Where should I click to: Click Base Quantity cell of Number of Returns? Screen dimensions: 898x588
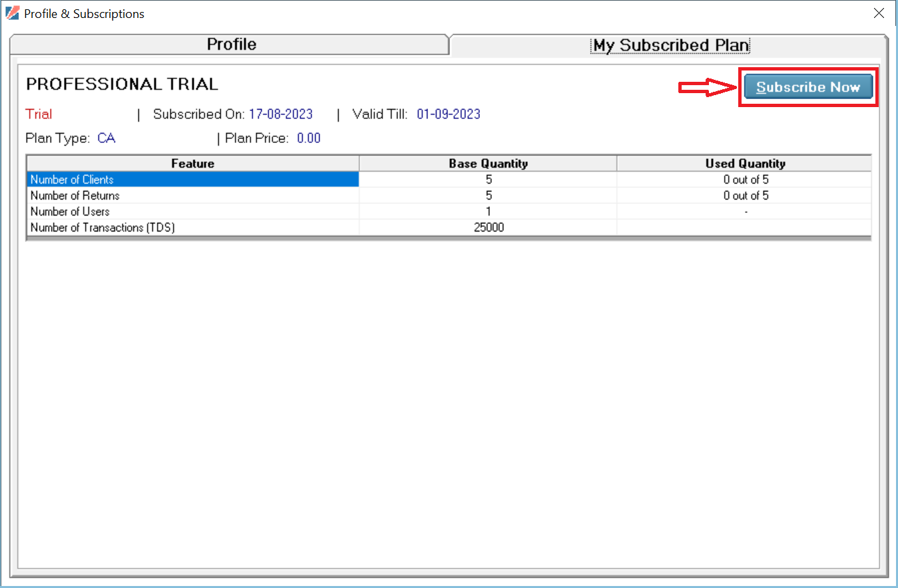tap(488, 196)
